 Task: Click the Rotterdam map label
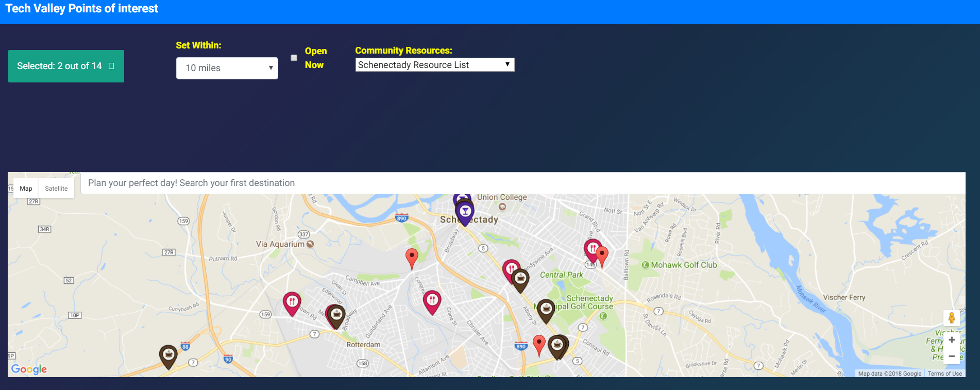tap(363, 345)
